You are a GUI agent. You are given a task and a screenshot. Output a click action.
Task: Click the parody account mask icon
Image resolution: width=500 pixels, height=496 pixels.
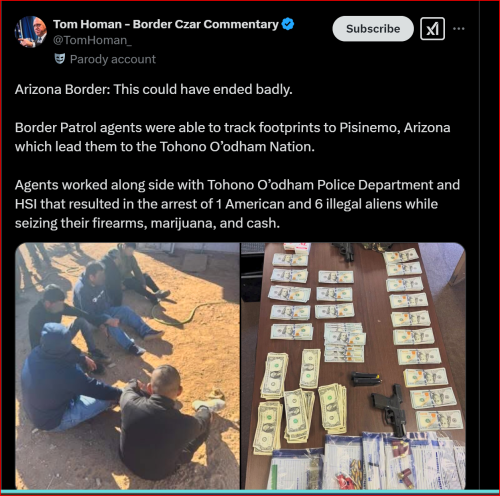tap(60, 59)
